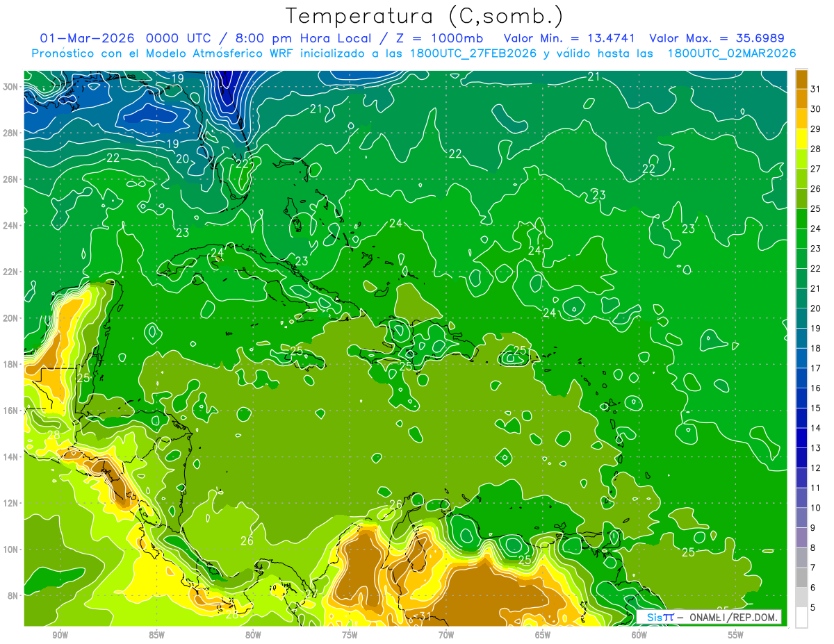Click the '8N' latitude axis label
The image size is (834, 644).
(13, 595)
